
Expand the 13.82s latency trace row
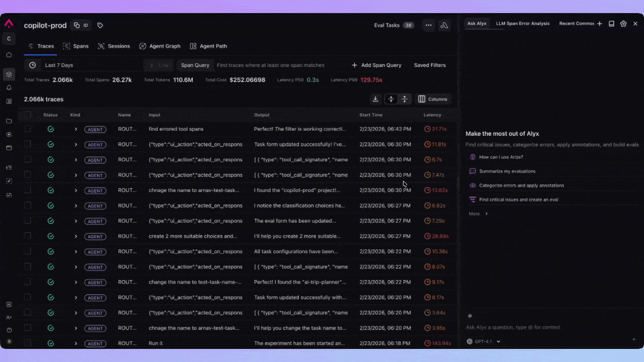76,191
